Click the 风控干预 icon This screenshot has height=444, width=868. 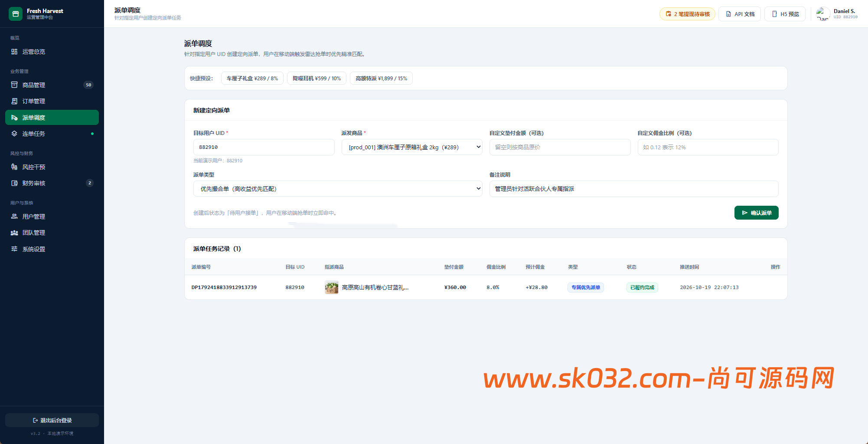click(x=14, y=167)
